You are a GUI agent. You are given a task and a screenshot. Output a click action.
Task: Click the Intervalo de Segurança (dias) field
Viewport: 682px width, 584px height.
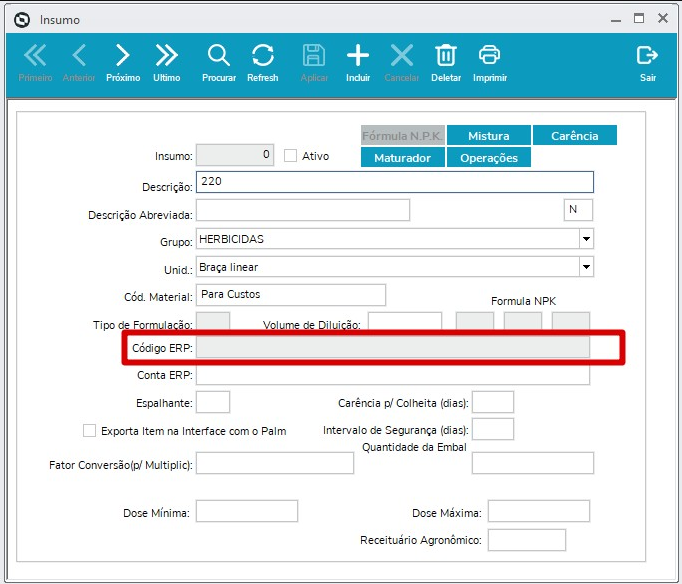tap(493, 429)
